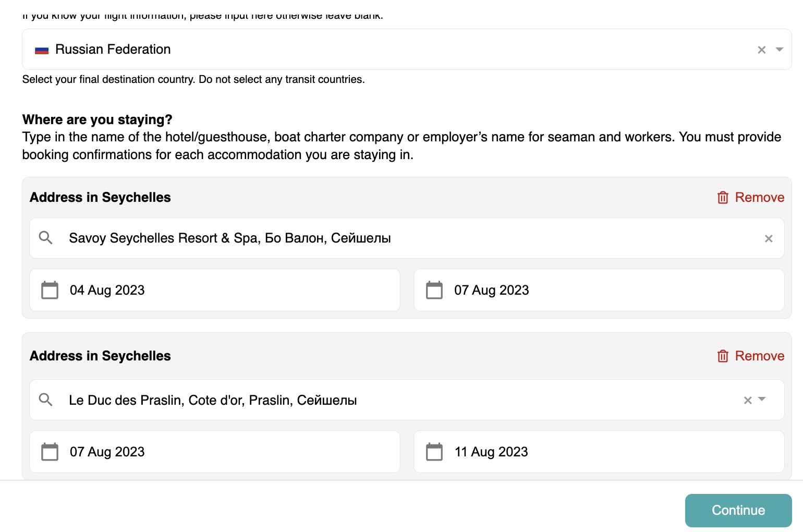Expand the destination country dropdown arrow

point(780,50)
